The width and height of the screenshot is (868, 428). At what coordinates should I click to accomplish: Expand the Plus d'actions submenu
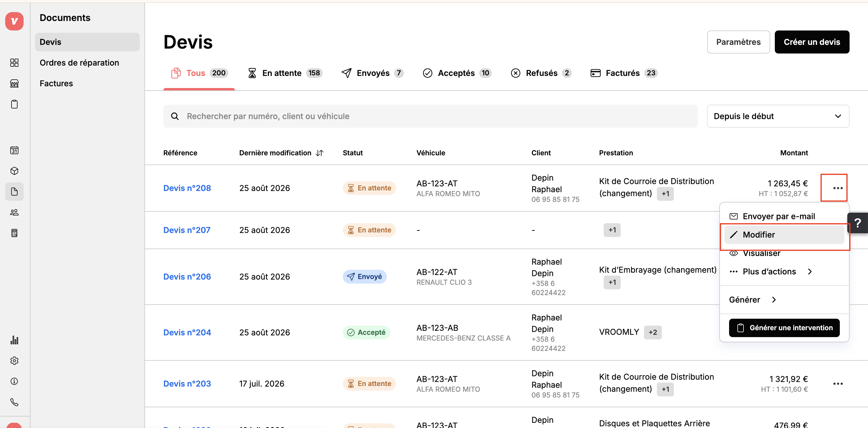click(784, 272)
